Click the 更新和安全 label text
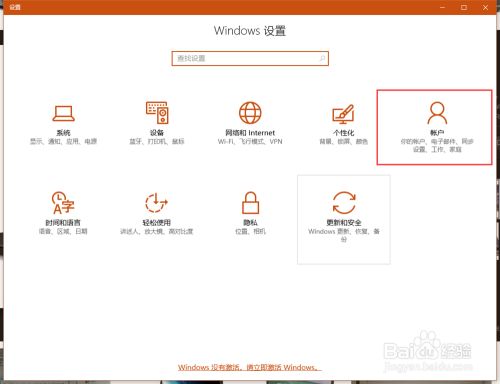 coord(344,222)
